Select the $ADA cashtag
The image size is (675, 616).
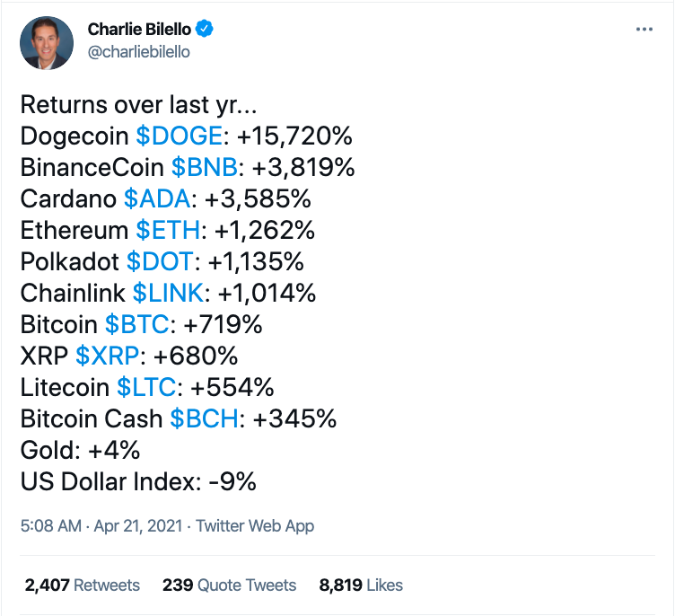(x=158, y=199)
